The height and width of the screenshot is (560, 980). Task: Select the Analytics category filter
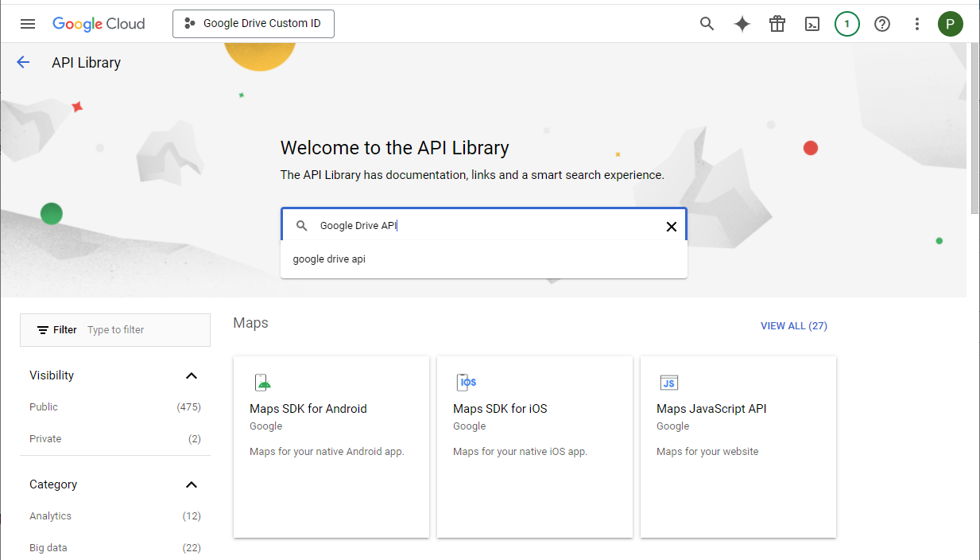click(50, 515)
